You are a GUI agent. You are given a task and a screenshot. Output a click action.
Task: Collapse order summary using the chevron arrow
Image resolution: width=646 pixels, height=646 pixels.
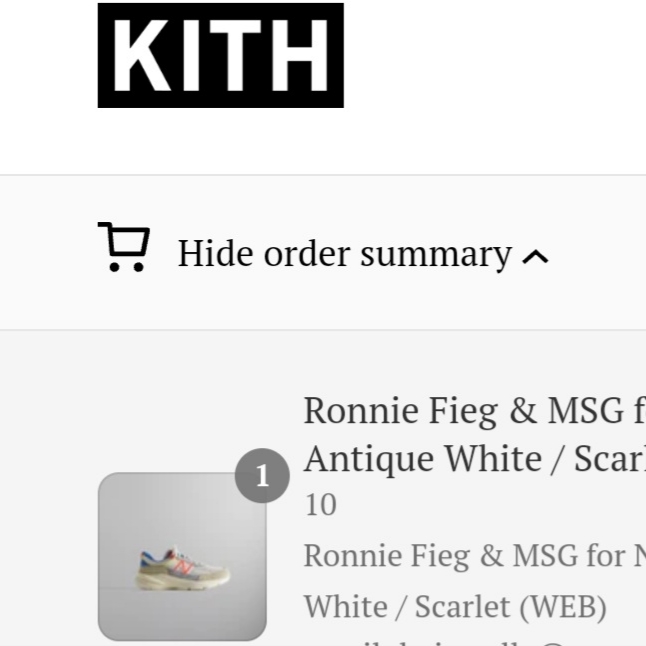[535, 257]
